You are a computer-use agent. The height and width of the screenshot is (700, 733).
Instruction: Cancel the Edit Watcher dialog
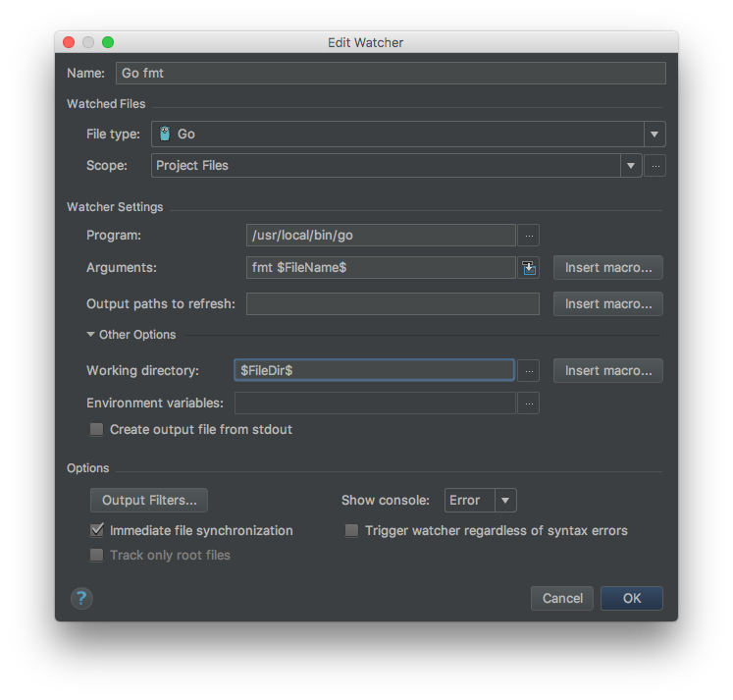click(562, 598)
